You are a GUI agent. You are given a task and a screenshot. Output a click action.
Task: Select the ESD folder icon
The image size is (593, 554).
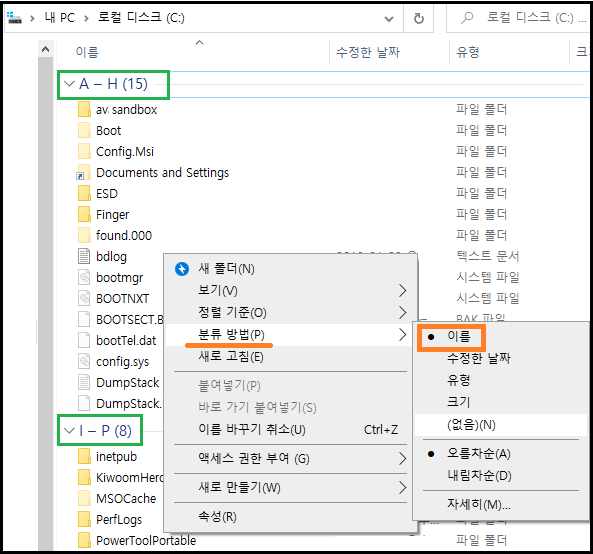coord(84,193)
